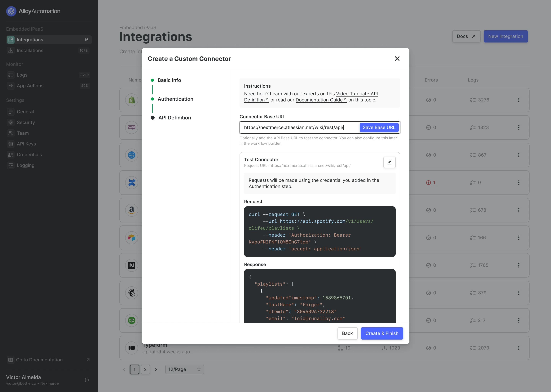
Task: Open the more options menu for the 166 logs row
Action: (x=519, y=238)
